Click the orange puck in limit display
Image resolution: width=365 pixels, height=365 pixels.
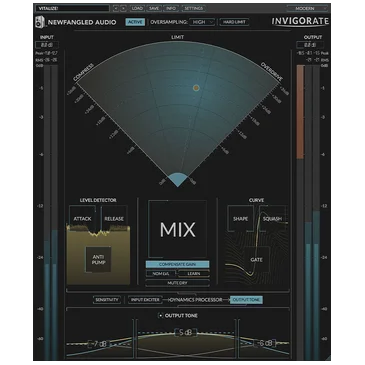(196, 88)
